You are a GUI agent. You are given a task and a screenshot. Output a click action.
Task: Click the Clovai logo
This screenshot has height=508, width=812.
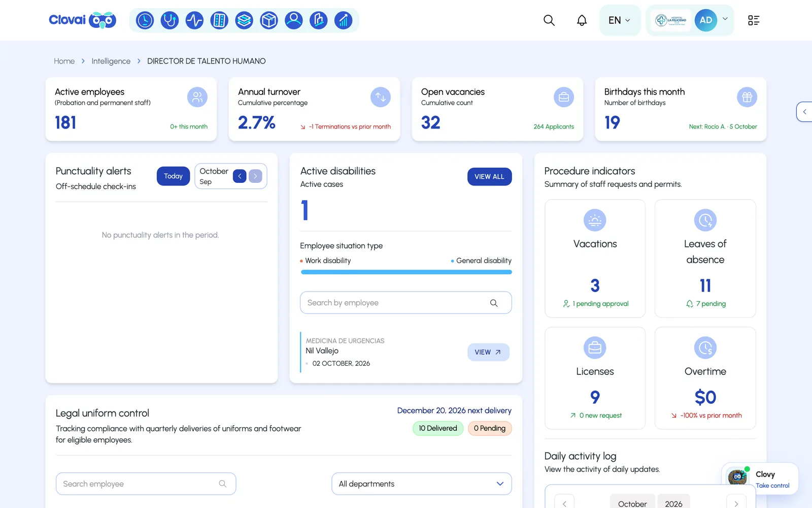pos(83,20)
